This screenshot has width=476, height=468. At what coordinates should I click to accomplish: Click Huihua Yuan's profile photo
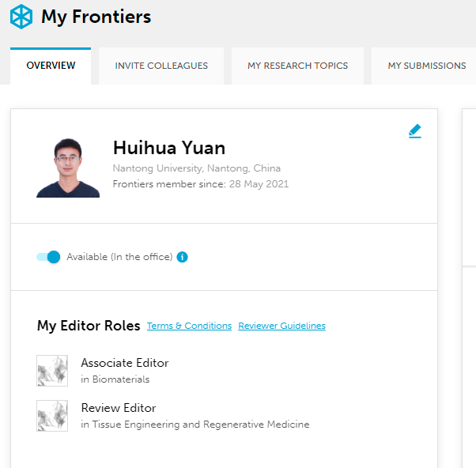tap(68, 168)
